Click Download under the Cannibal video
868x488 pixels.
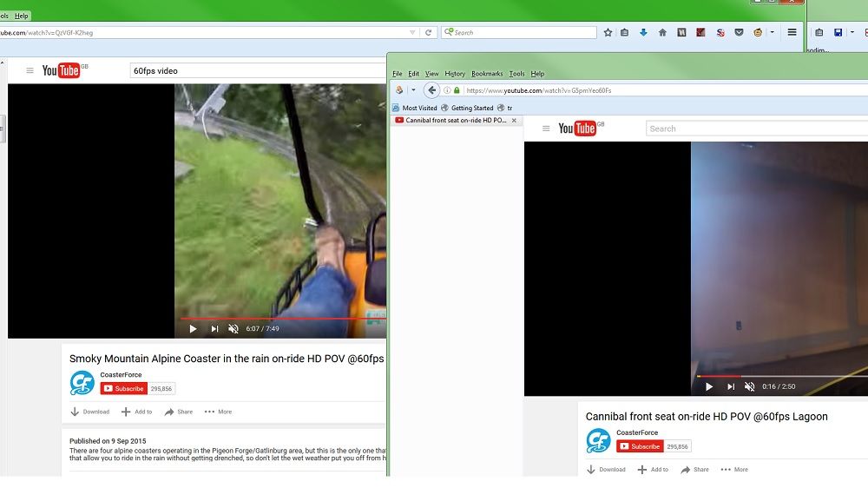coord(606,470)
